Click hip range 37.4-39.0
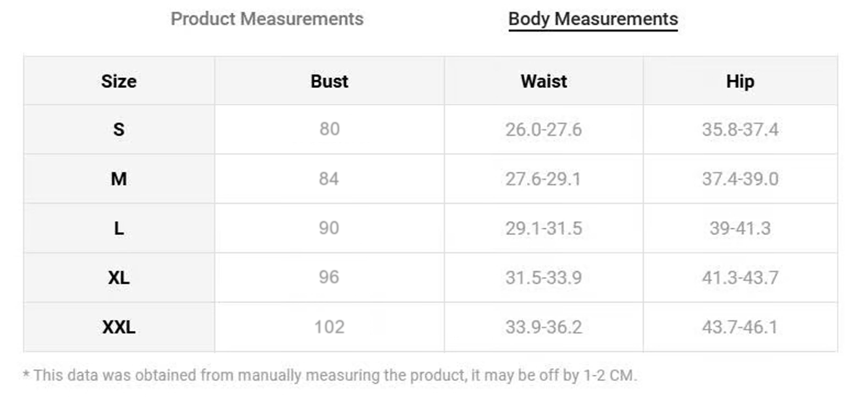This screenshot has height=409, width=868. tap(740, 179)
